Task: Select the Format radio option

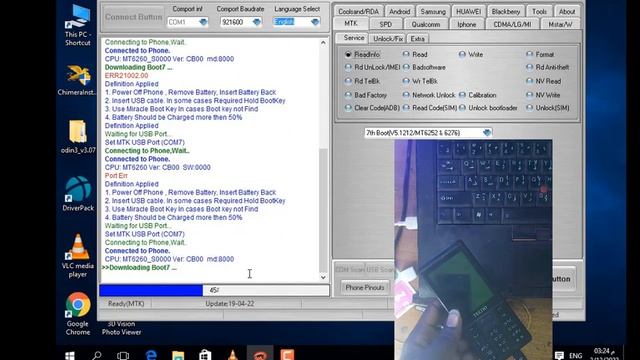Action: [x=540, y=54]
